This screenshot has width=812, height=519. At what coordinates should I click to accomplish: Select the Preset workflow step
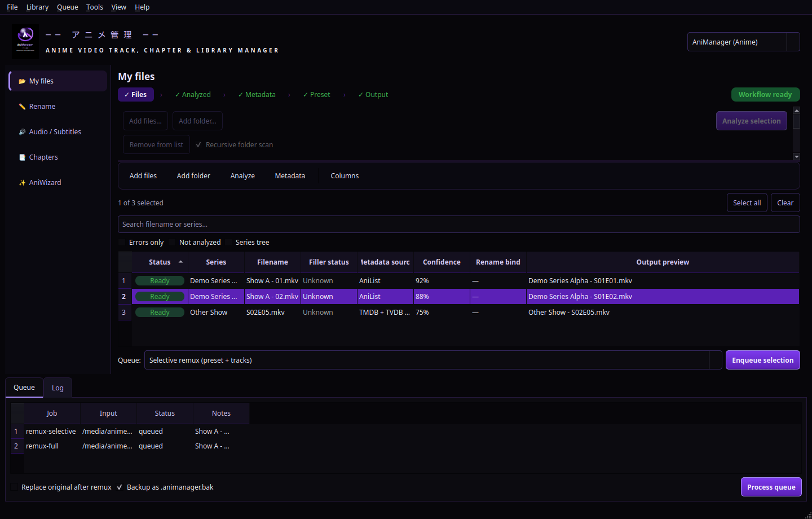pyautogui.click(x=317, y=95)
